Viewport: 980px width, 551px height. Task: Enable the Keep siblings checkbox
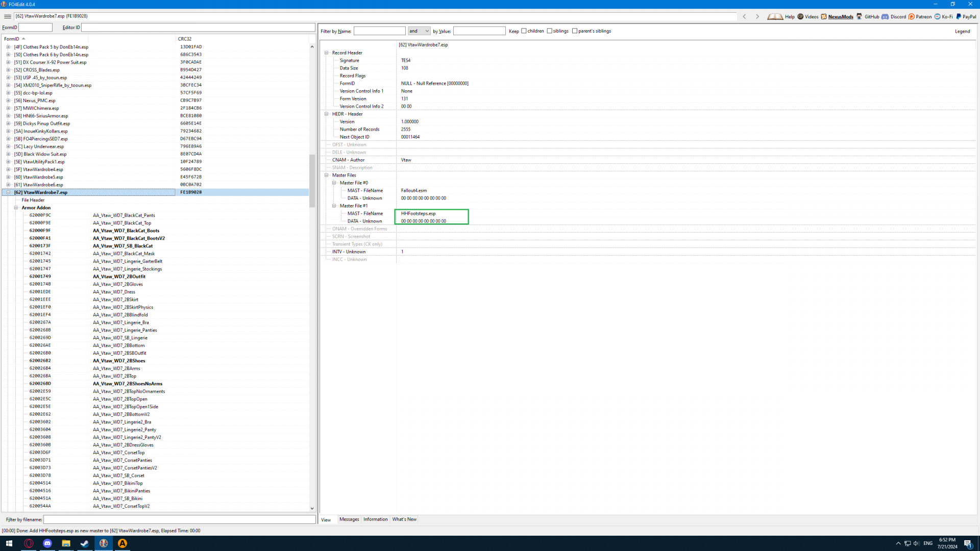(x=550, y=31)
